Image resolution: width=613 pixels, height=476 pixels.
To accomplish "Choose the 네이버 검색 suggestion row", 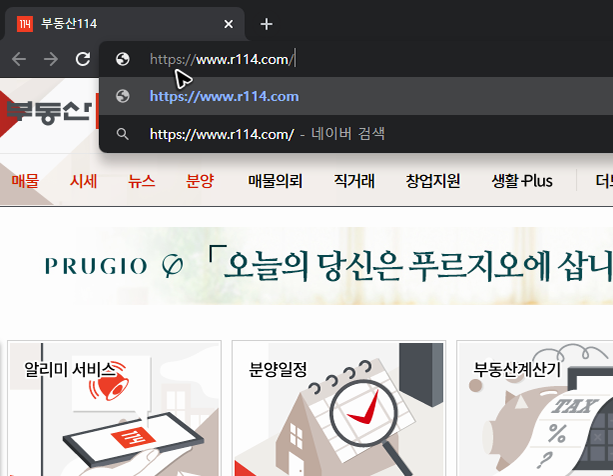I will pos(356,134).
